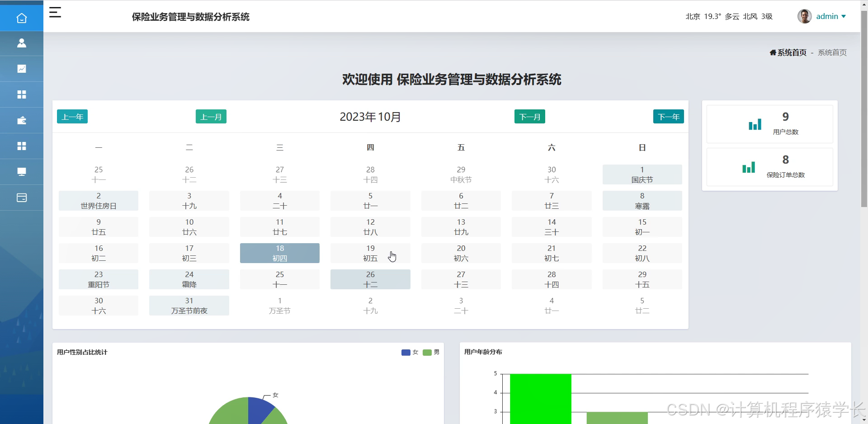The image size is (868, 424).
Task: Select October 31 万圣节前夜
Action: click(x=189, y=306)
